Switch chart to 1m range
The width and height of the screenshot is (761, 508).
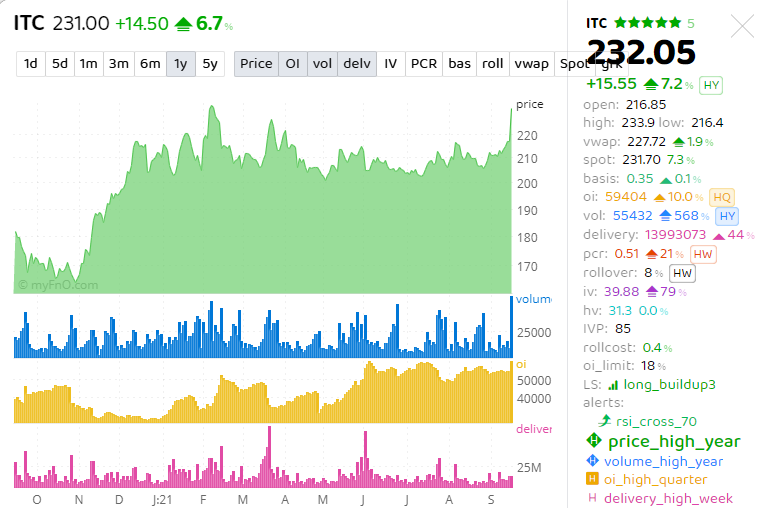tap(88, 64)
